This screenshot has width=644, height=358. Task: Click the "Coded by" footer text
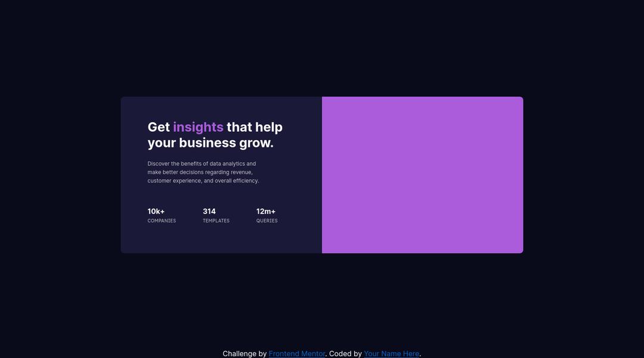pos(345,354)
